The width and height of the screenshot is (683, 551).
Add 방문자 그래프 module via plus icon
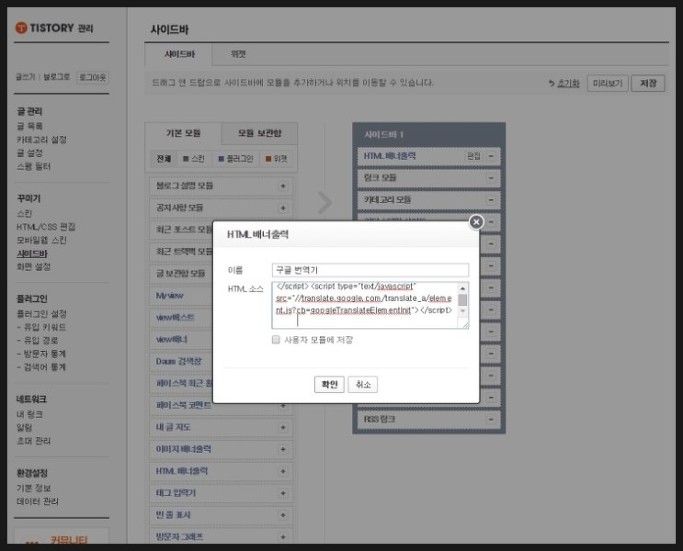(x=283, y=537)
